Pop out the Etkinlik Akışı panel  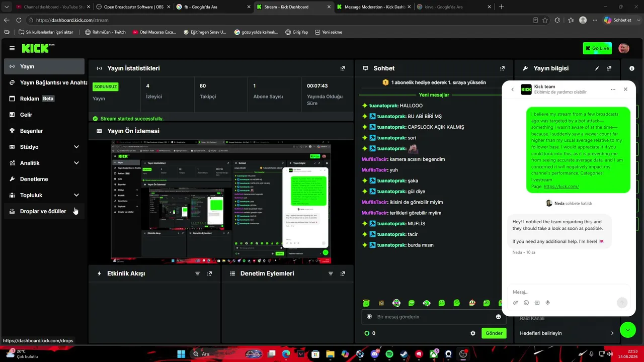[209, 274]
